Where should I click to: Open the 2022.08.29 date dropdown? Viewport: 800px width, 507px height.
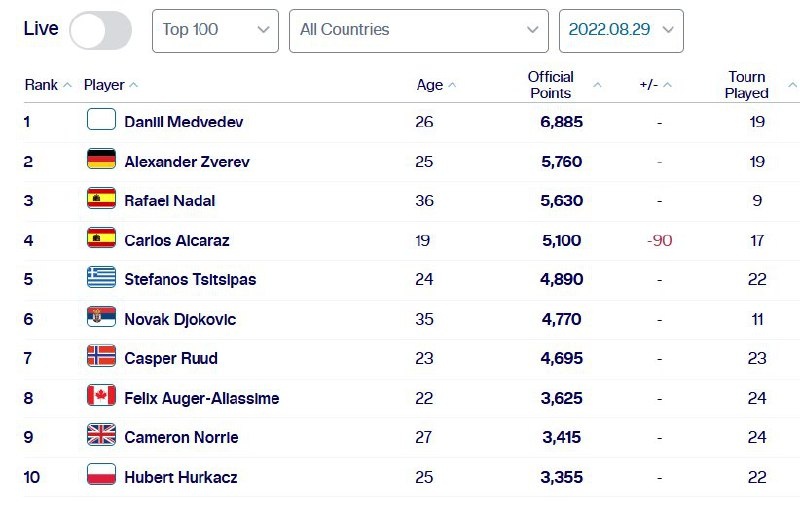pos(621,30)
